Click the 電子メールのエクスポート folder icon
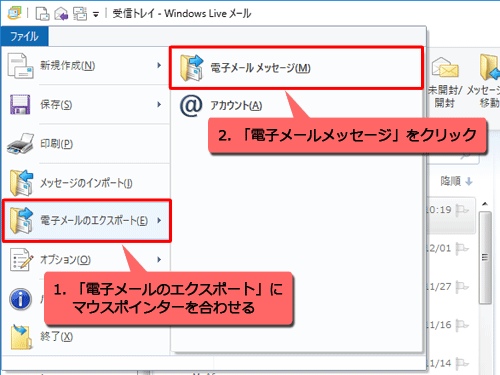 21,220
